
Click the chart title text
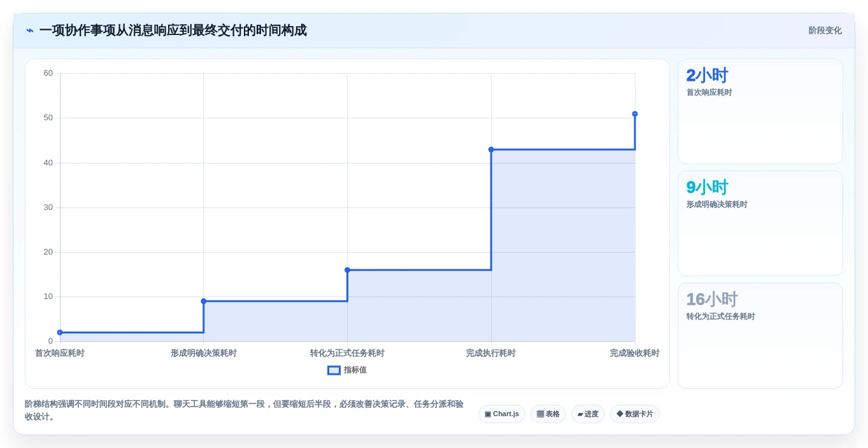coord(173,31)
